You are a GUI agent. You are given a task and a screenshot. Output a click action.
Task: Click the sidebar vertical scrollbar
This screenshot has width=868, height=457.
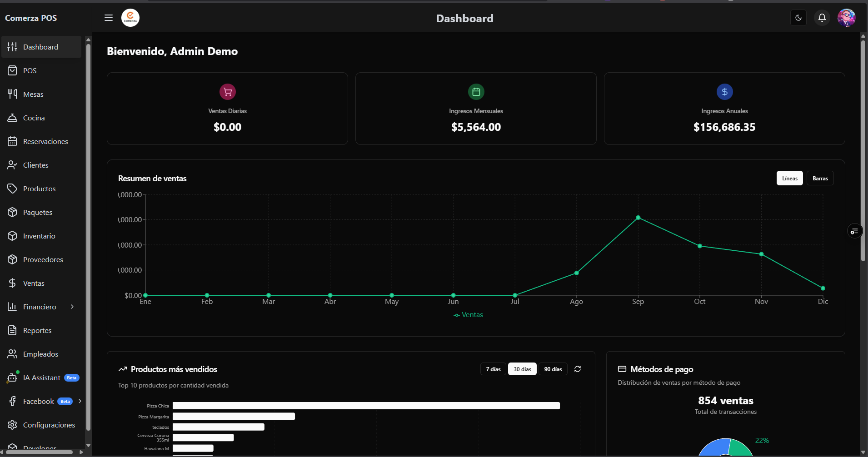tap(88, 236)
